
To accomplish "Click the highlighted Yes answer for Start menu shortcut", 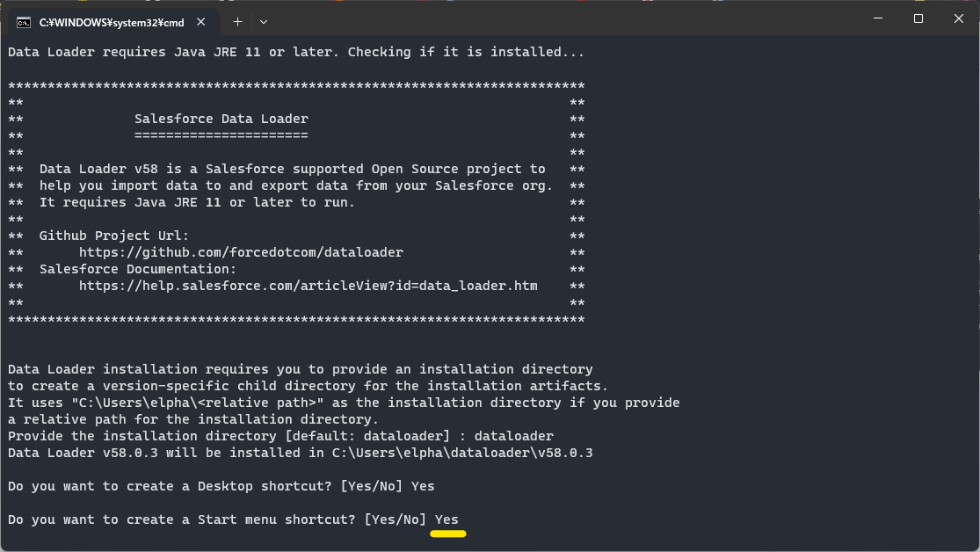I will (446, 519).
